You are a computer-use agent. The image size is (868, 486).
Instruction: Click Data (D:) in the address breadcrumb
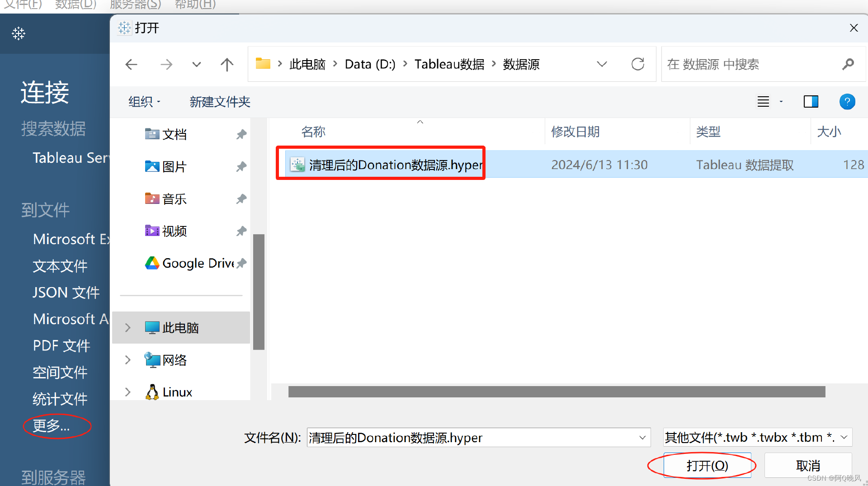point(370,64)
